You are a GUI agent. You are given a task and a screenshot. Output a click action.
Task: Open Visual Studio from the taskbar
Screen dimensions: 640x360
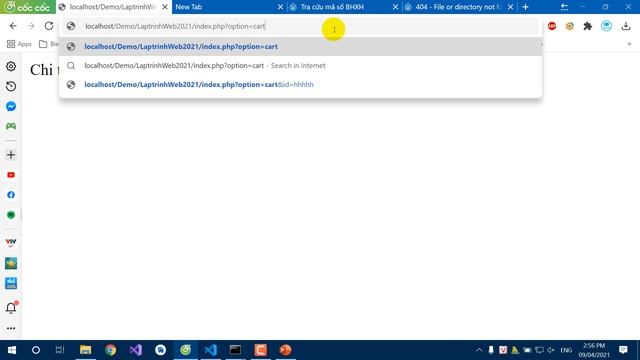coord(136,350)
